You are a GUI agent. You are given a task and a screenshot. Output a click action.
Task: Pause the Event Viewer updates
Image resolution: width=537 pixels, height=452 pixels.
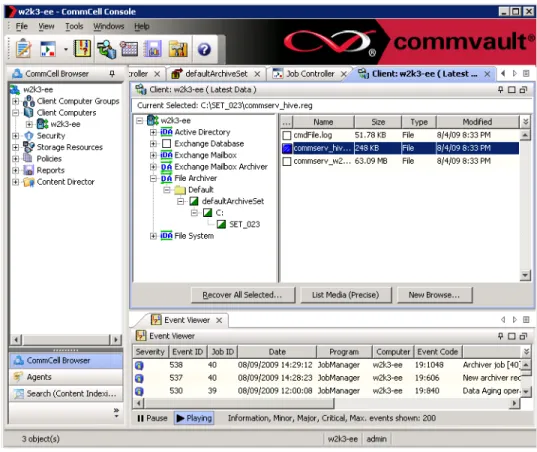coord(152,418)
